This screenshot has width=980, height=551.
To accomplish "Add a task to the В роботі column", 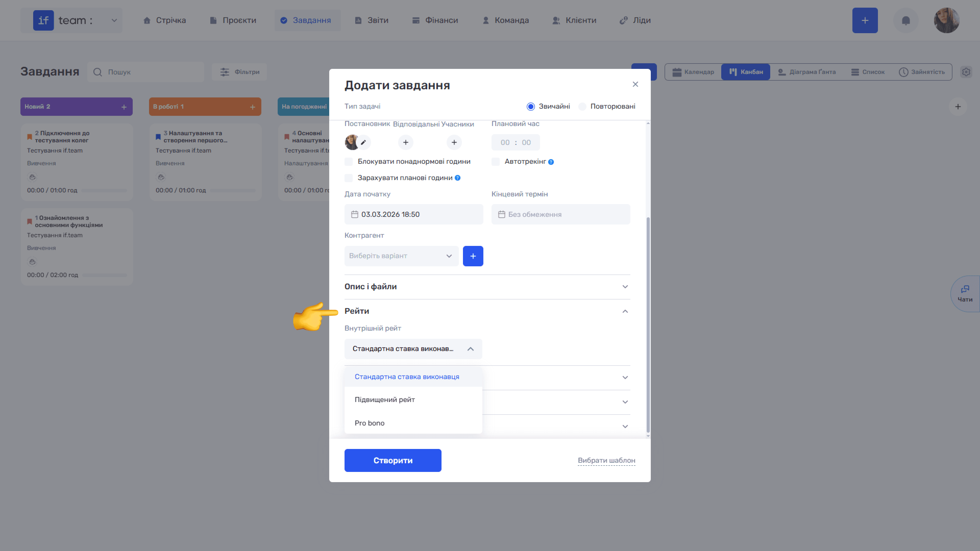I will (253, 107).
